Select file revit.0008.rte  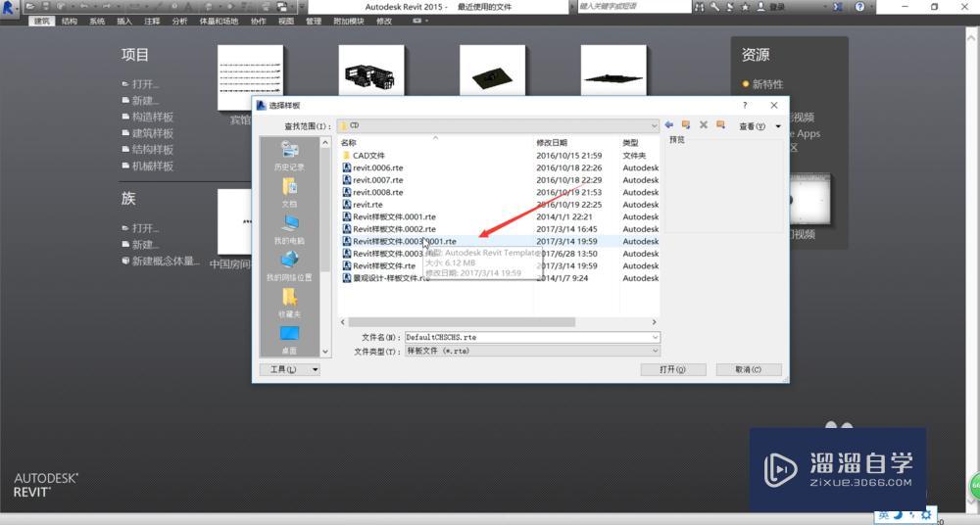pyautogui.click(x=373, y=192)
